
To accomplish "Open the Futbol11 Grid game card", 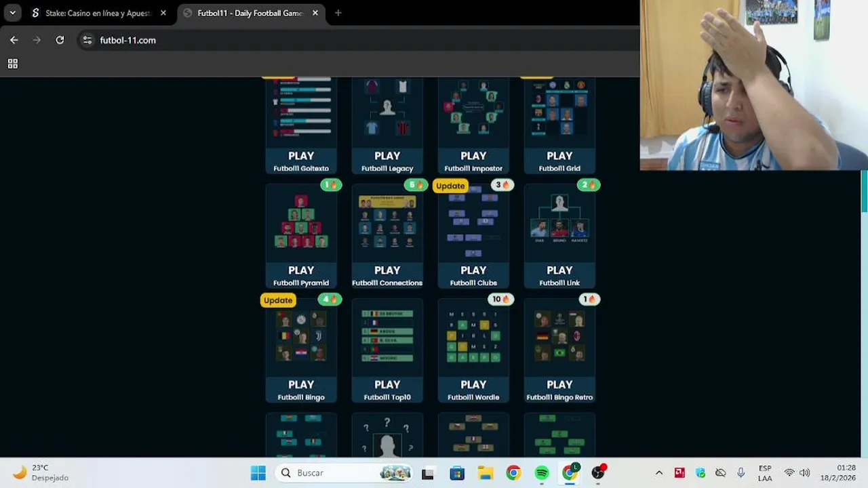I will 559,126.
